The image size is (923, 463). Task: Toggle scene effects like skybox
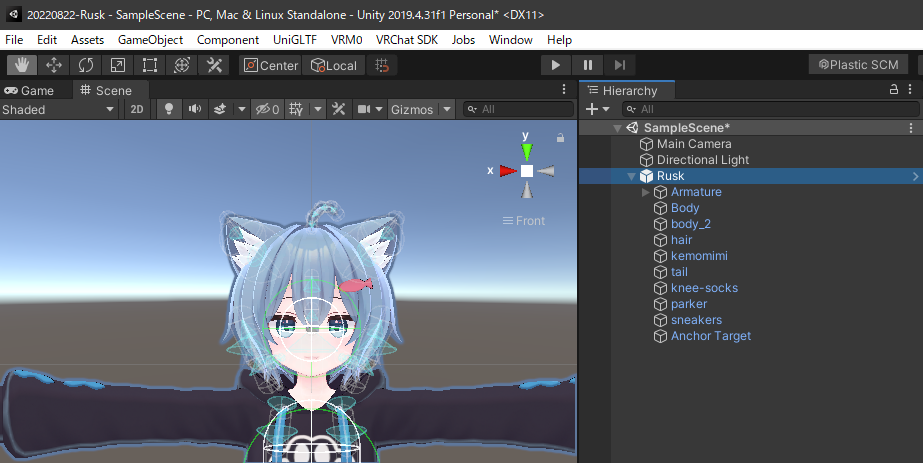pyautogui.click(x=220, y=109)
